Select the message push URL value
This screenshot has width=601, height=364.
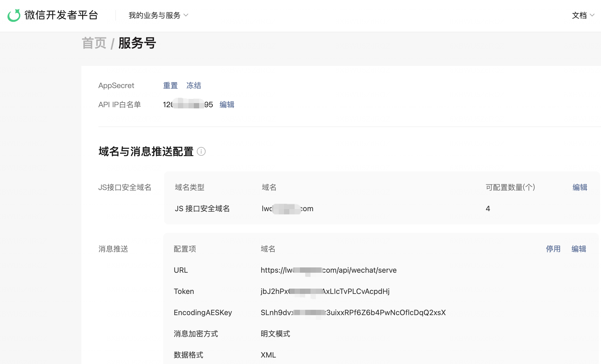[x=328, y=270]
